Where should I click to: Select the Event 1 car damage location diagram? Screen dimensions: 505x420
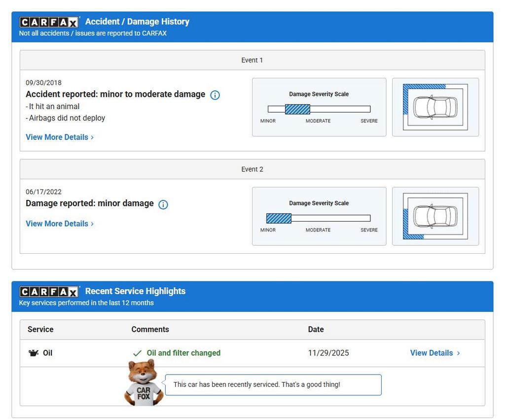pyautogui.click(x=435, y=107)
